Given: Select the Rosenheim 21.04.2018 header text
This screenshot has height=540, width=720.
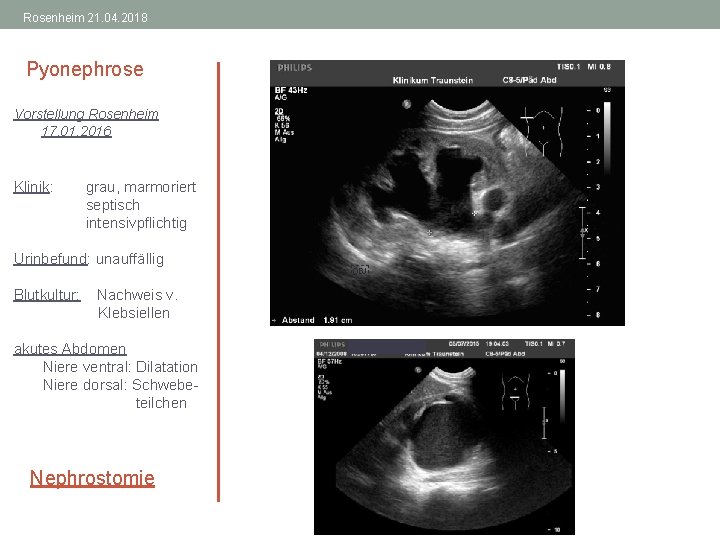Looking at the screenshot, I should click(85, 18).
